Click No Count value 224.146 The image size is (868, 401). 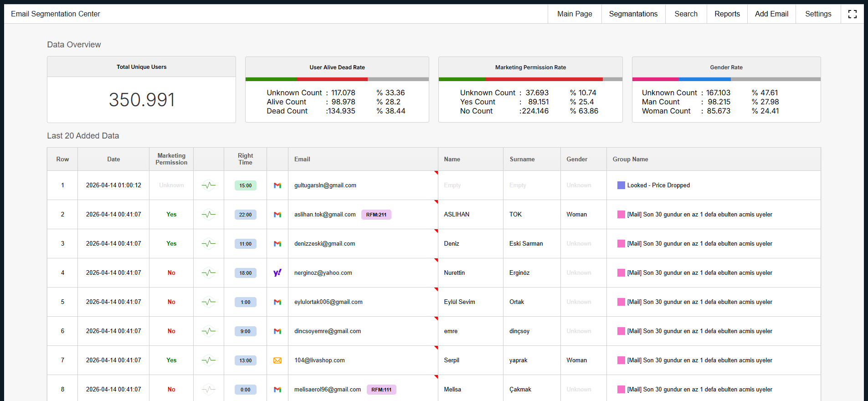(x=535, y=111)
